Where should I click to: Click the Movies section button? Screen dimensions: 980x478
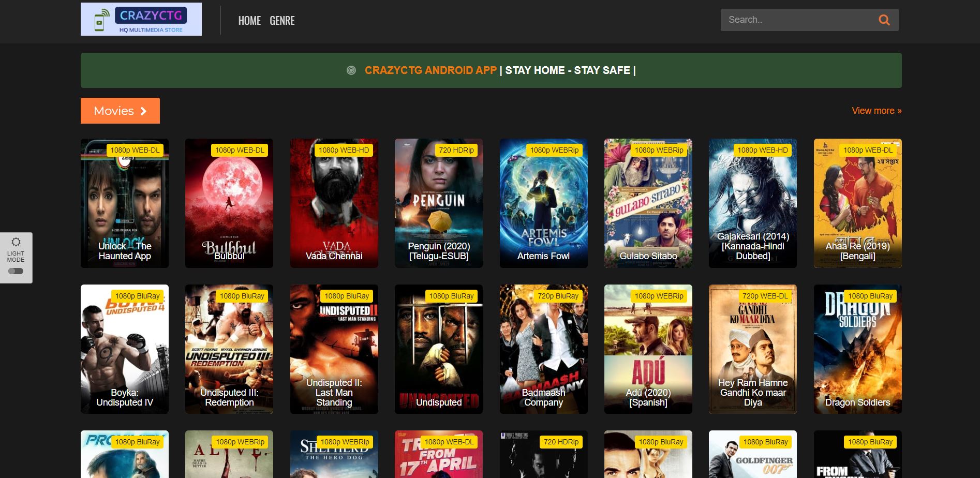tap(120, 111)
